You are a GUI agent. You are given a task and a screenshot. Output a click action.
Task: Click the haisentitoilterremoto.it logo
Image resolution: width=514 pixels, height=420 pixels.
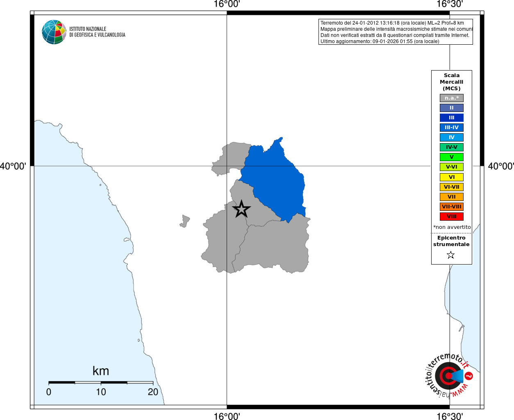[449, 375]
